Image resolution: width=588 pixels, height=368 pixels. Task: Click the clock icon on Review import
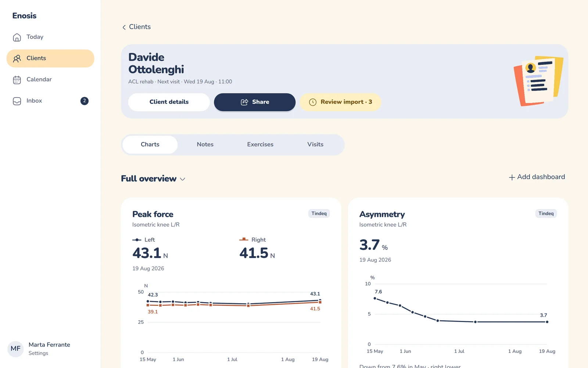313,102
